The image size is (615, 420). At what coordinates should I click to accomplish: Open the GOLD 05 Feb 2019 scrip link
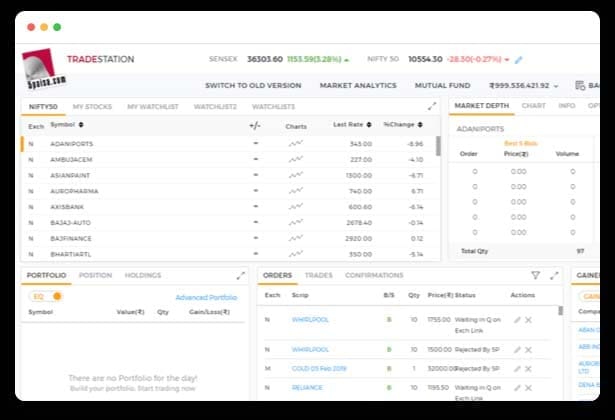(319, 369)
